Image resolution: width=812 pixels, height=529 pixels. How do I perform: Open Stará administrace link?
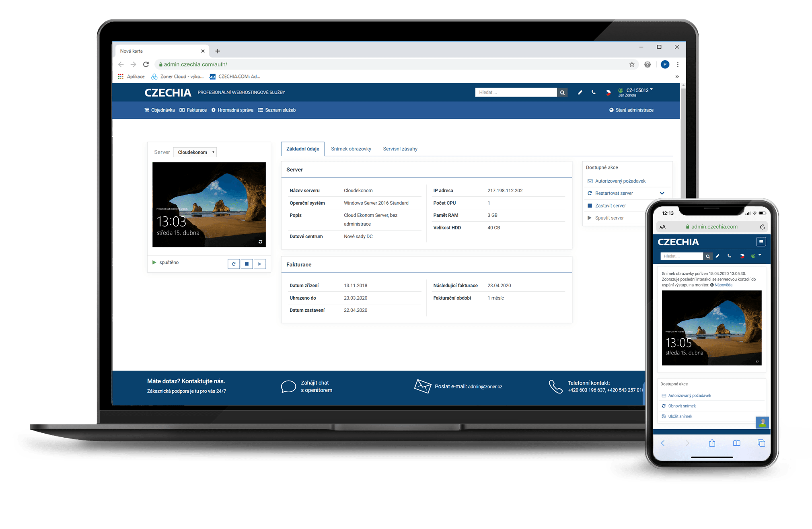tap(631, 110)
